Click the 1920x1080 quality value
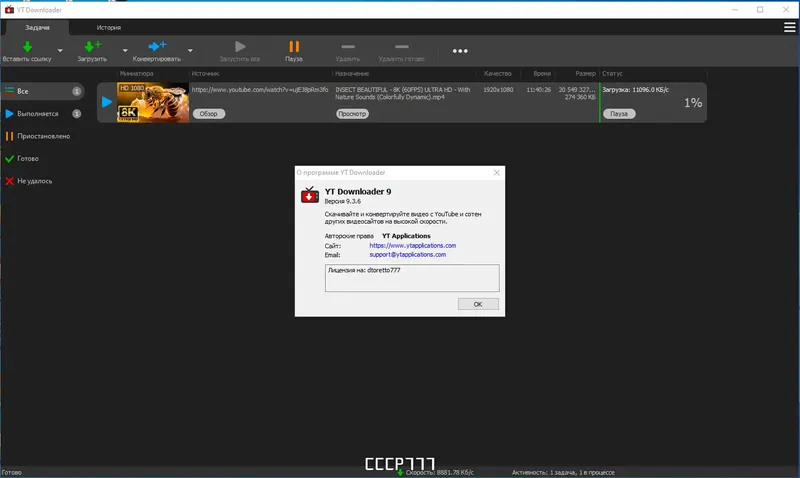 [x=498, y=90]
